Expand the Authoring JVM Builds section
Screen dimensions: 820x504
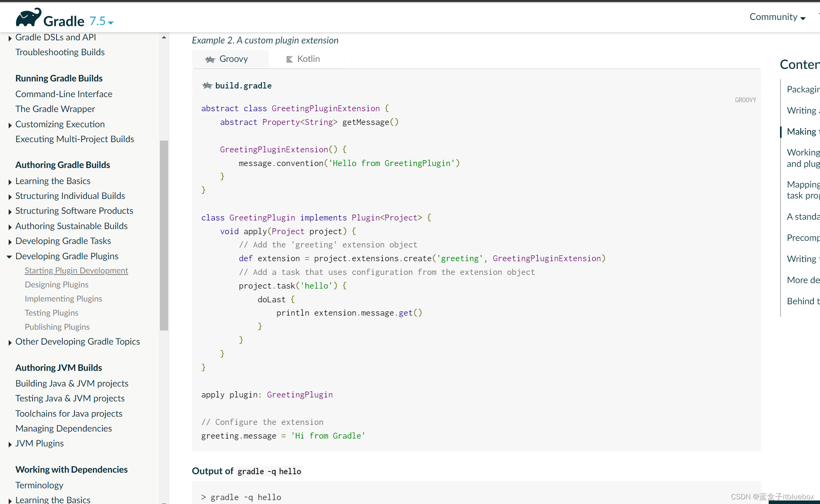(58, 367)
